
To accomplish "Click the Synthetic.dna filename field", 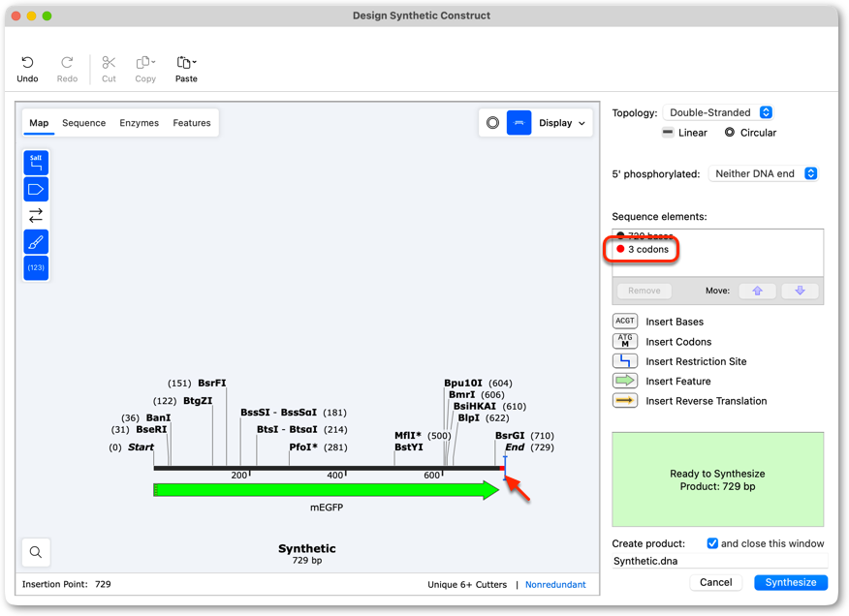I will click(719, 562).
